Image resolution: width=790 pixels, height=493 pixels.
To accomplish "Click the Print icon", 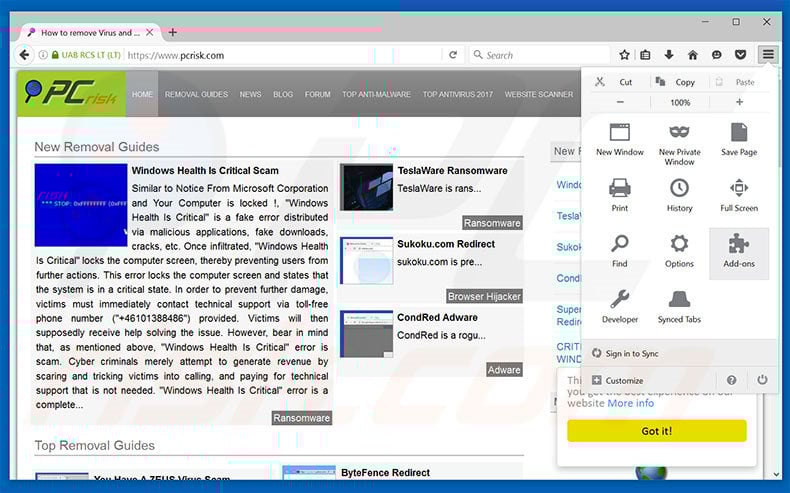I will (x=620, y=188).
